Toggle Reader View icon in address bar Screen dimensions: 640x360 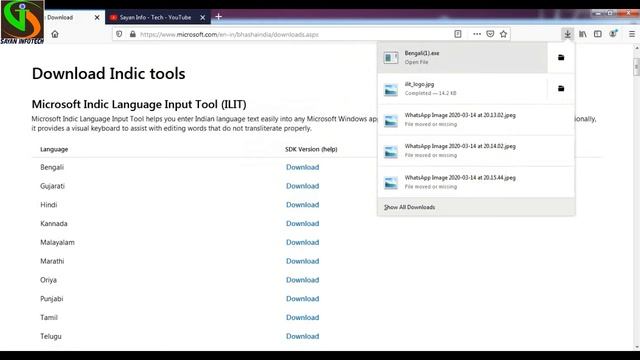pyautogui.click(x=458, y=34)
